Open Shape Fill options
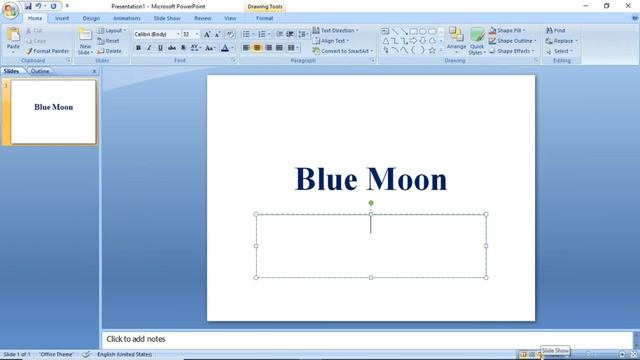The height and width of the screenshot is (360, 640). pyautogui.click(x=507, y=31)
